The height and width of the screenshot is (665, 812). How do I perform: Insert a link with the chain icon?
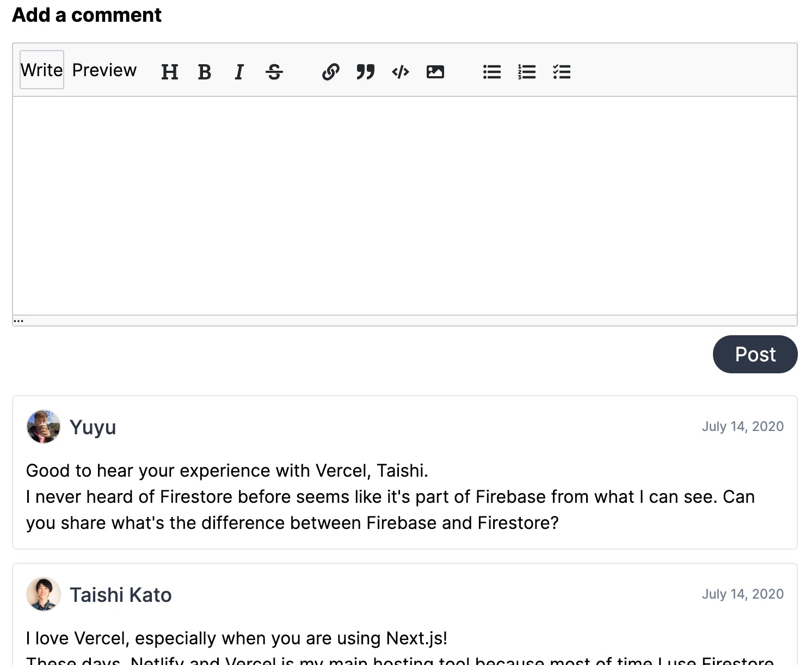point(330,72)
